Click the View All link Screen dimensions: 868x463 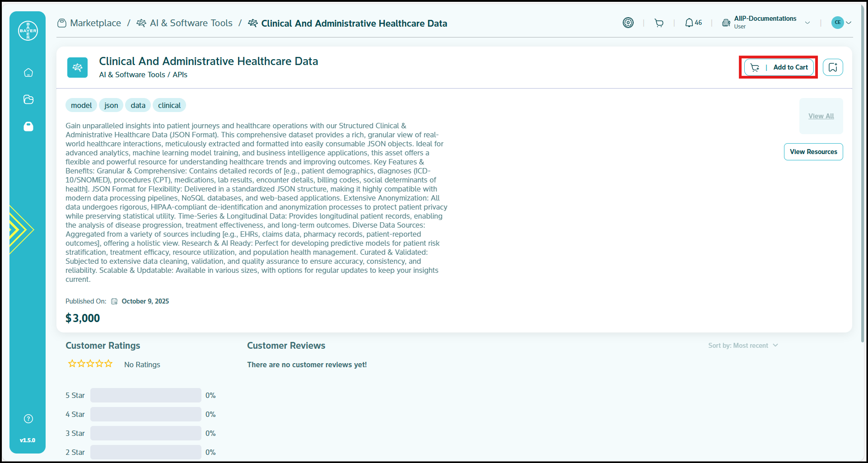pyautogui.click(x=821, y=116)
